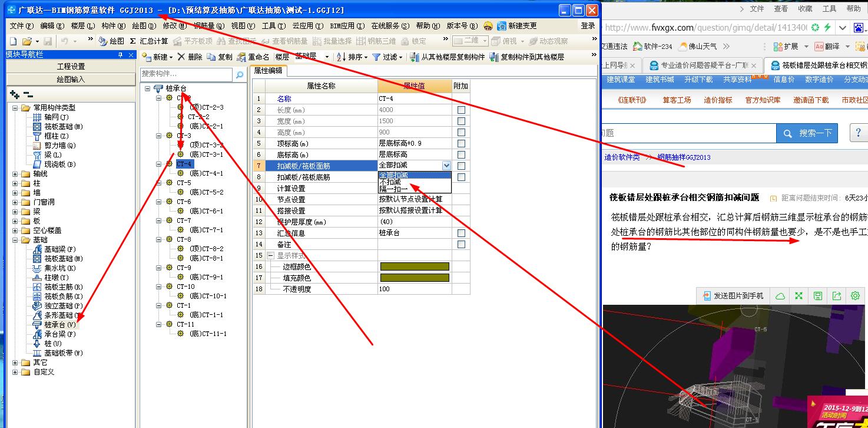868x428 pixels.
Task: Toggle 附加 checkbox for 顶标高 row
Action: (461, 143)
